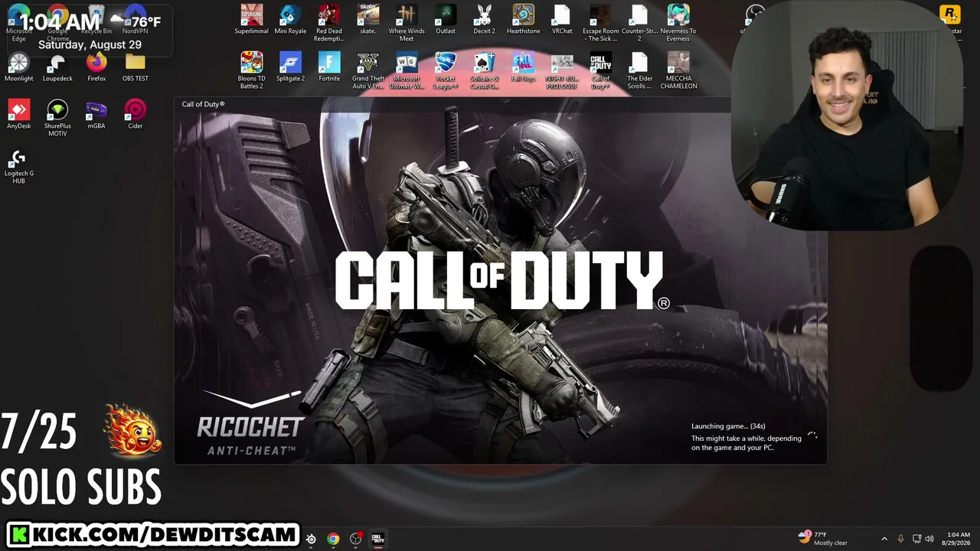Select the Call of Duty desktop shortcut
This screenshot has width=980, height=551.
(600, 70)
